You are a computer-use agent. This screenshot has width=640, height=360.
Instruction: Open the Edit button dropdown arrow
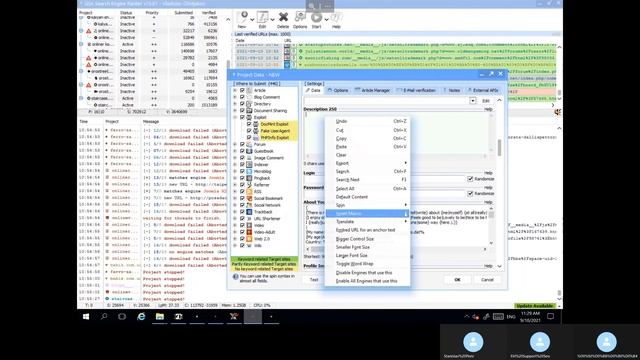pos(272,19)
